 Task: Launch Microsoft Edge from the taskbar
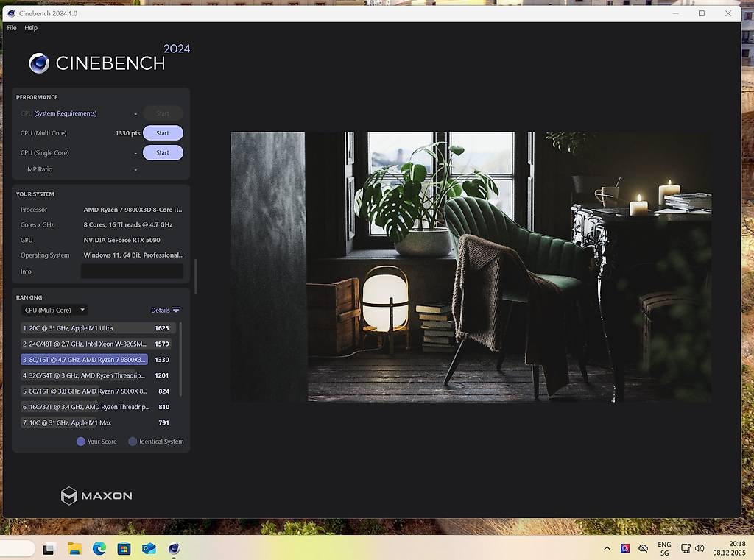pos(99,548)
